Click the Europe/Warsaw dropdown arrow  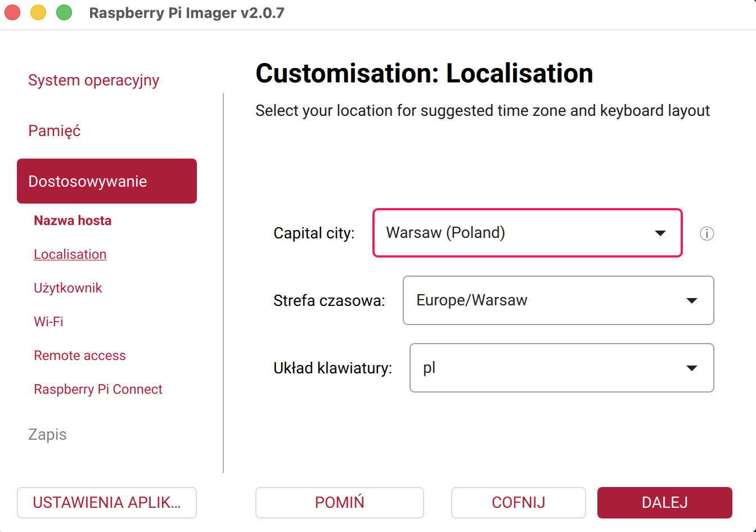pyautogui.click(x=692, y=300)
